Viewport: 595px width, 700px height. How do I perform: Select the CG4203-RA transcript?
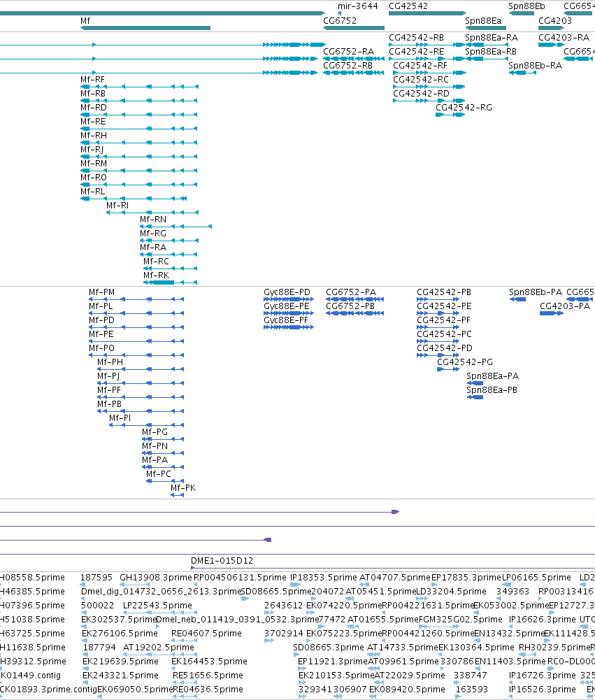(551, 45)
